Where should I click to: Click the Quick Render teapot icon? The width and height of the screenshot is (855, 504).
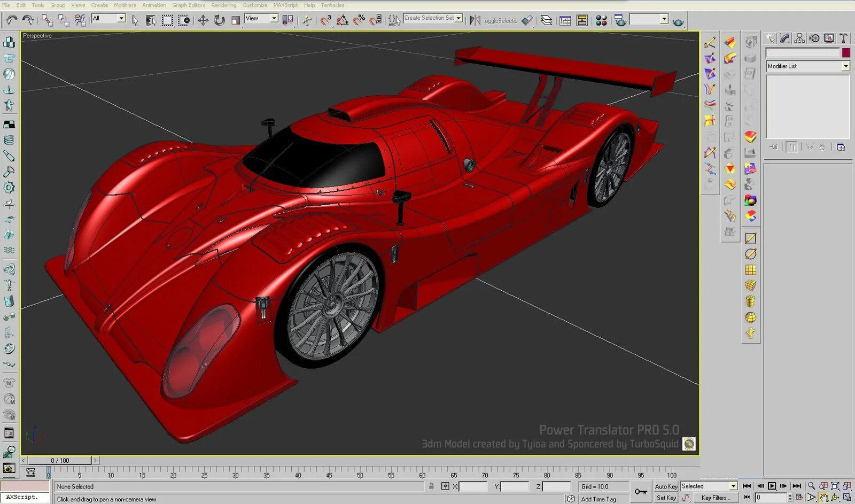[678, 21]
